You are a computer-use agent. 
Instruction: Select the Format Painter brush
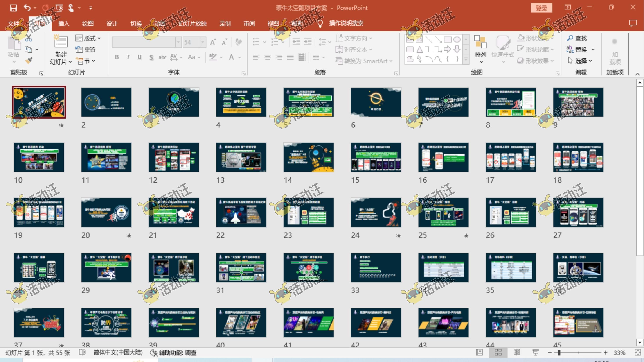pyautogui.click(x=29, y=61)
